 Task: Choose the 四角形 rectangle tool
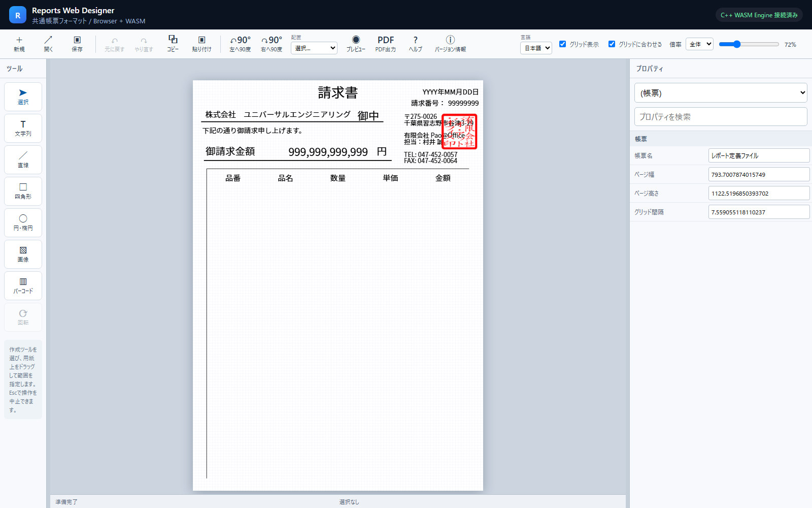pyautogui.click(x=23, y=191)
